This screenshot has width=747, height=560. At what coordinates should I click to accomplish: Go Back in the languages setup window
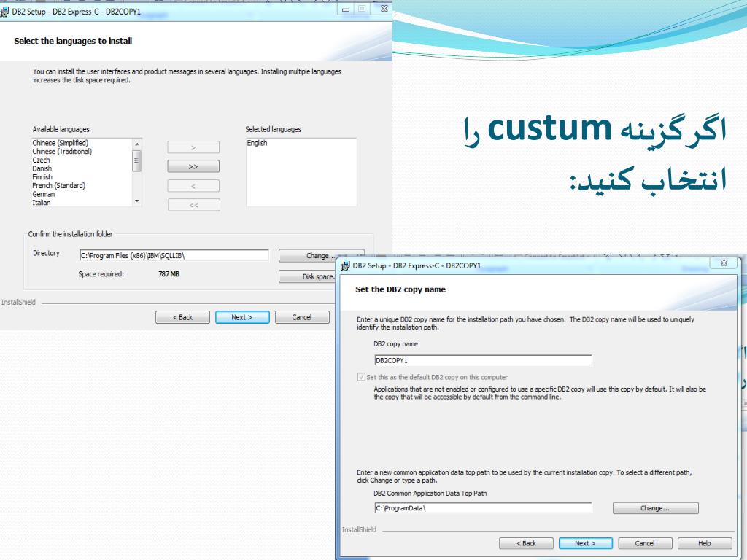pyautogui.click(x=182, y=317)
